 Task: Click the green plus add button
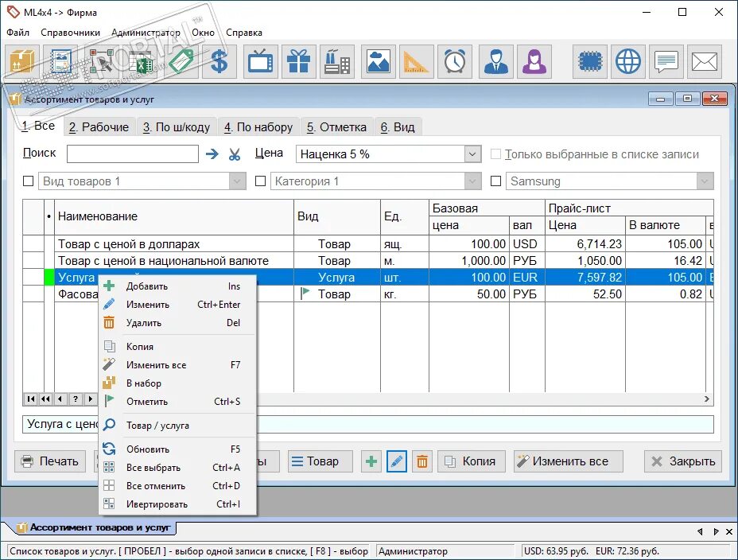click(x=371, y=461)
